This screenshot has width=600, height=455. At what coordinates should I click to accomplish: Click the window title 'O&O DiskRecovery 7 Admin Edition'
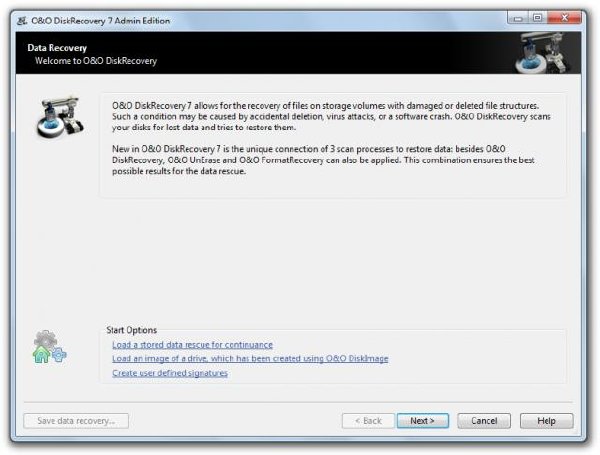tap(101, 21)
